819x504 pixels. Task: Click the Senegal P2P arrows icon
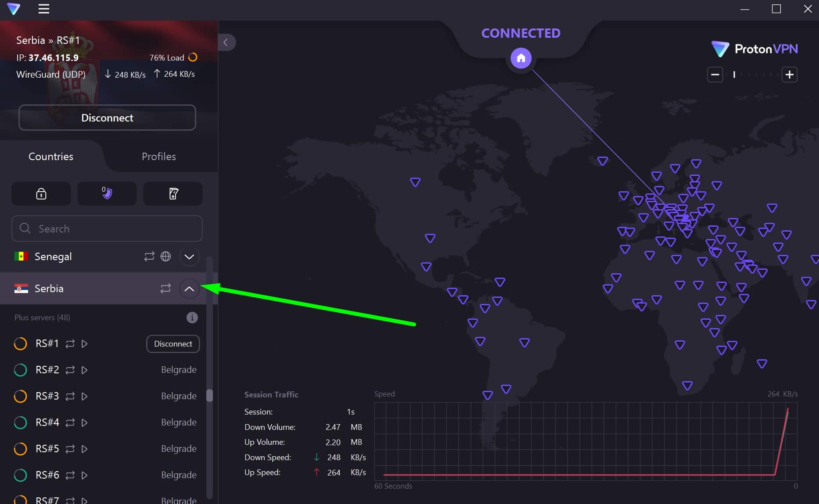149,257
